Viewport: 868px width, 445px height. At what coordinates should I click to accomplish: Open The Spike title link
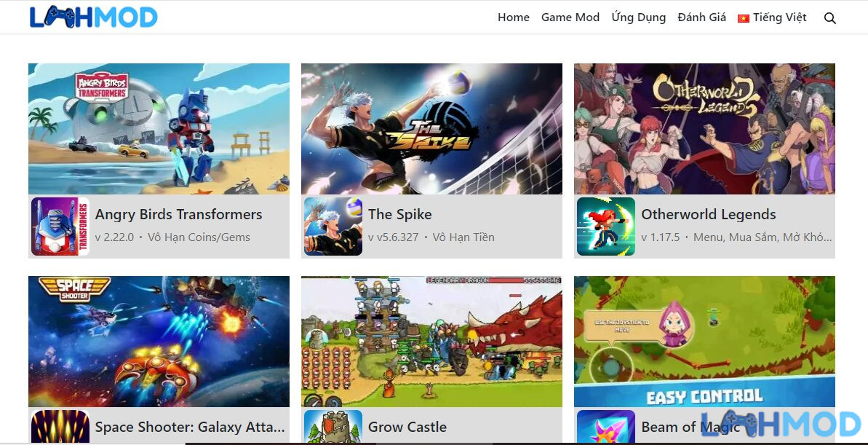(399, 214)
